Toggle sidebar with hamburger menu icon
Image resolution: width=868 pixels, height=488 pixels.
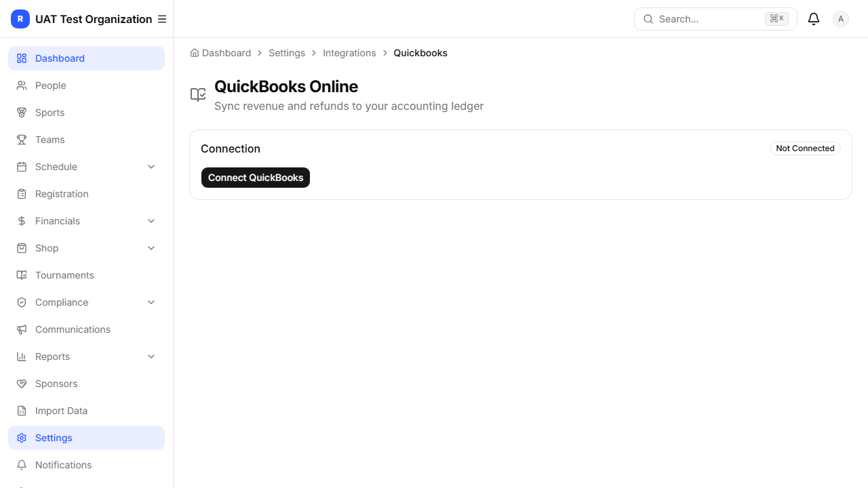point(162,19)
